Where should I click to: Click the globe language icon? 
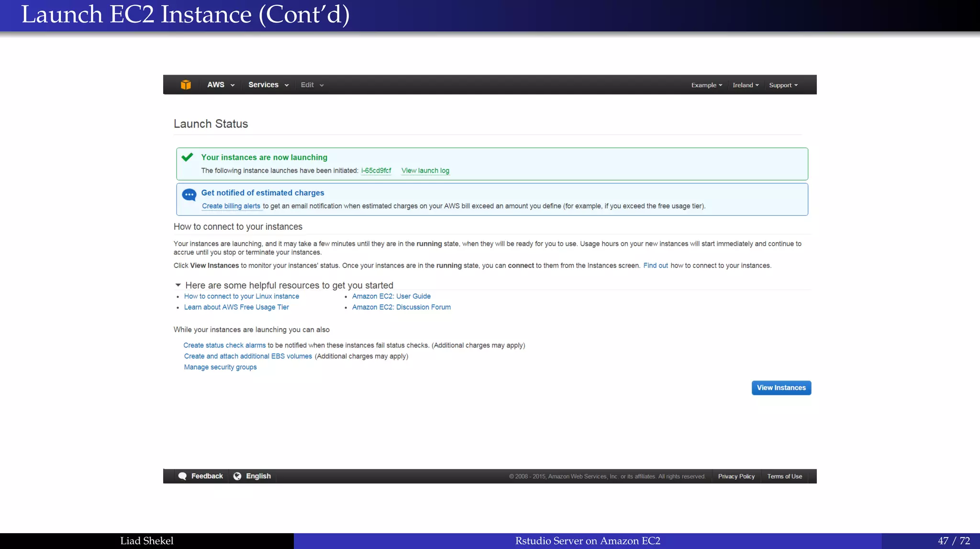237,476
